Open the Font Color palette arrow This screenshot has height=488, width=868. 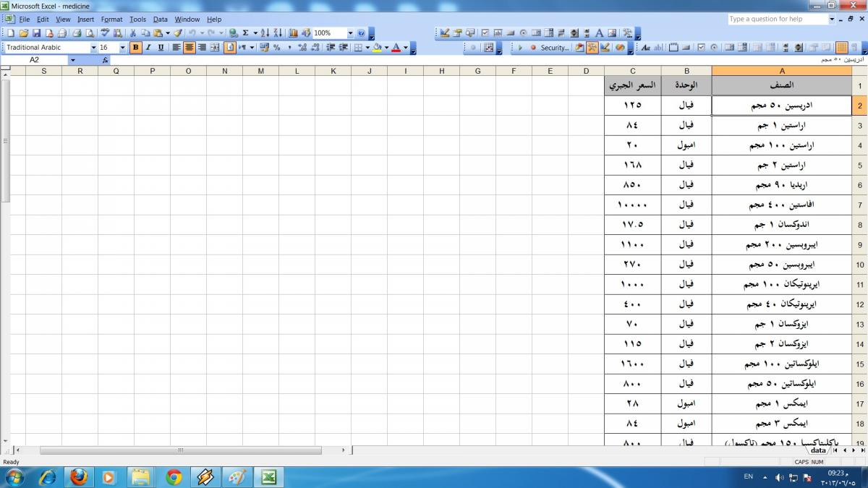(405, 48)
